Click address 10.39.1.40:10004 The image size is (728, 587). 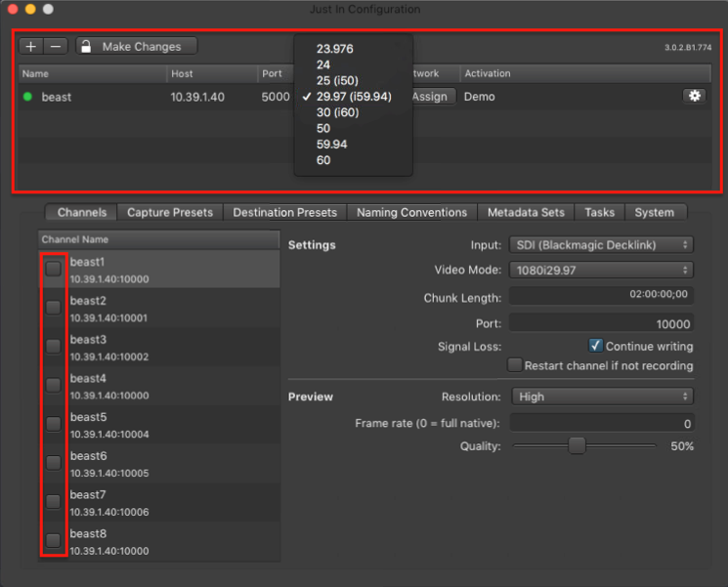coord(109,435)
